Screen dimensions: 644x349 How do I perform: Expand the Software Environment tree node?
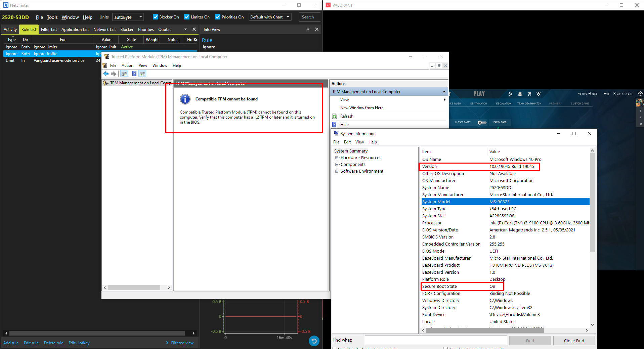[337, 171]
